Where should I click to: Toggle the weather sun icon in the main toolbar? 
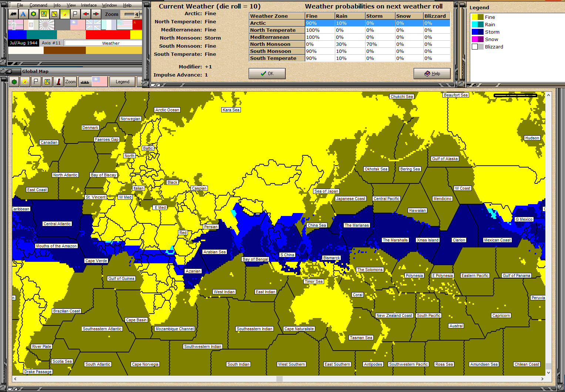(65, 14)
